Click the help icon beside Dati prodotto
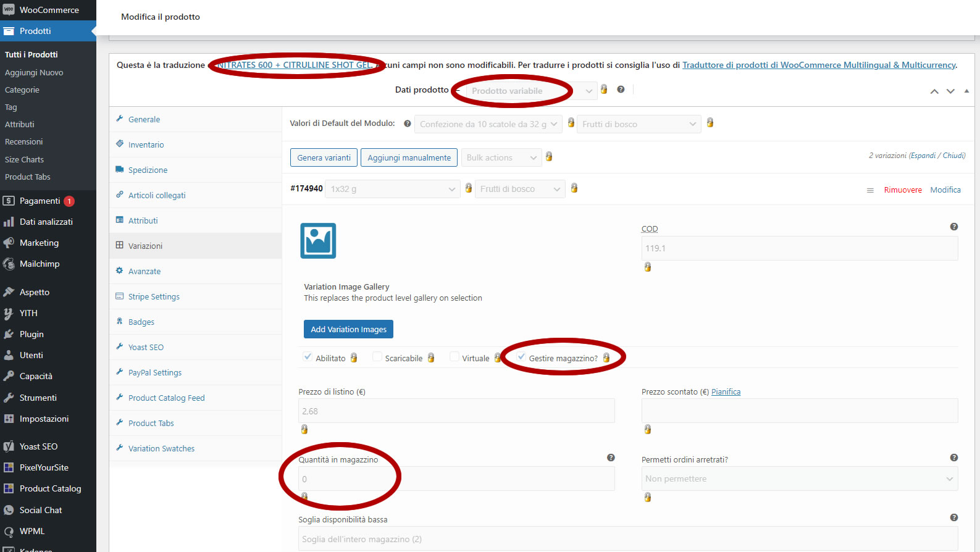The width and height of the screenshot is (980, 552). (x=621, y=90)
